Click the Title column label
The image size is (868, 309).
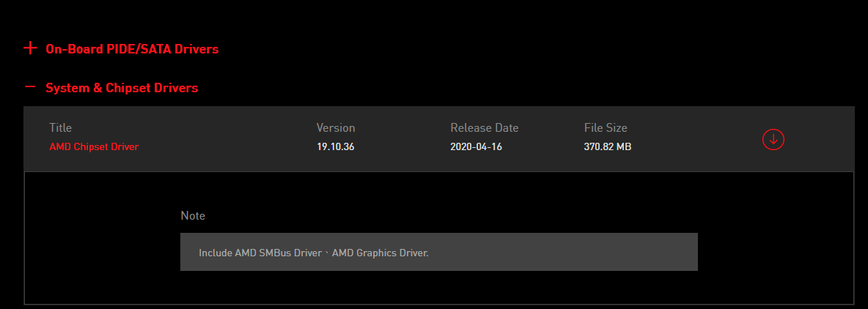pyautogui.click(x=60, y=127)
